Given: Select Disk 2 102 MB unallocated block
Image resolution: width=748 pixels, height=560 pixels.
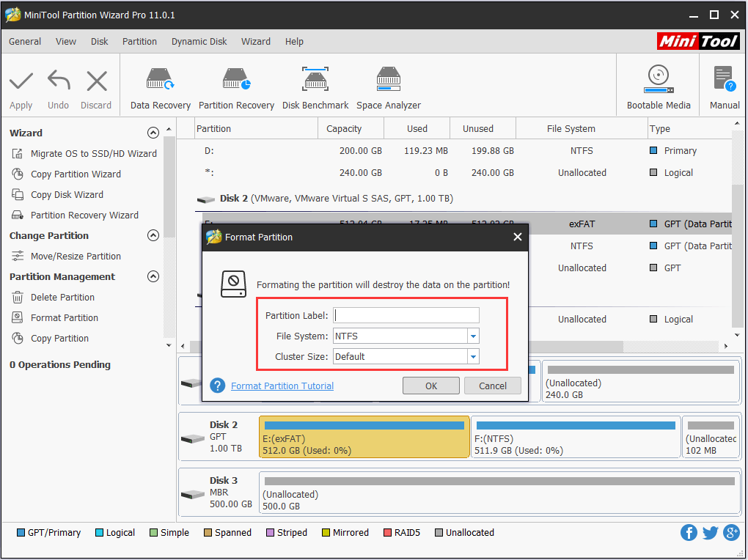Looking at the screenshot, I should pos(711,437).
